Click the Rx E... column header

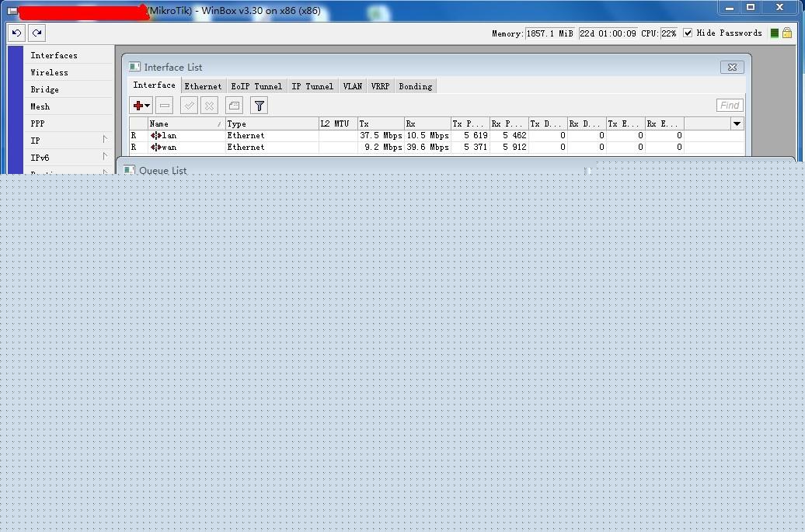pyautogui.click(x=664, y=123)
